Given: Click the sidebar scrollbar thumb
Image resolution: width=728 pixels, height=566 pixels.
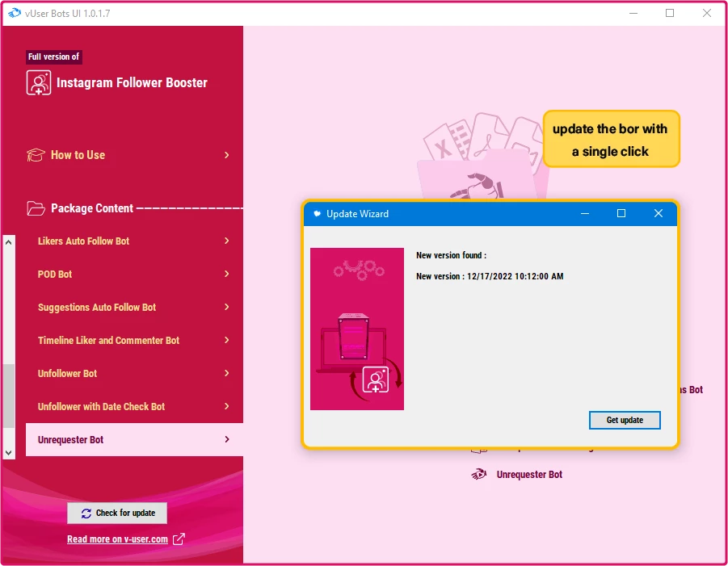Looking at the screenshot, I should point(8,396).
